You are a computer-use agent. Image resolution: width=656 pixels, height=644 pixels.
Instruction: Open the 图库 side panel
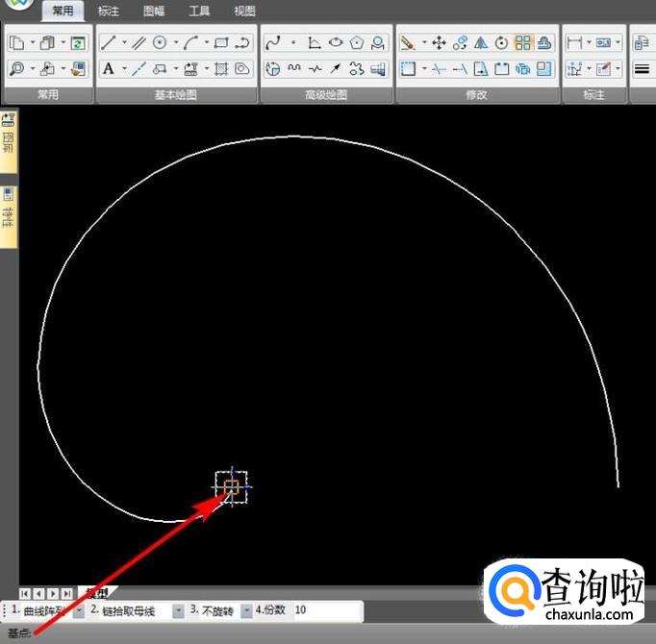click(9, 136)
